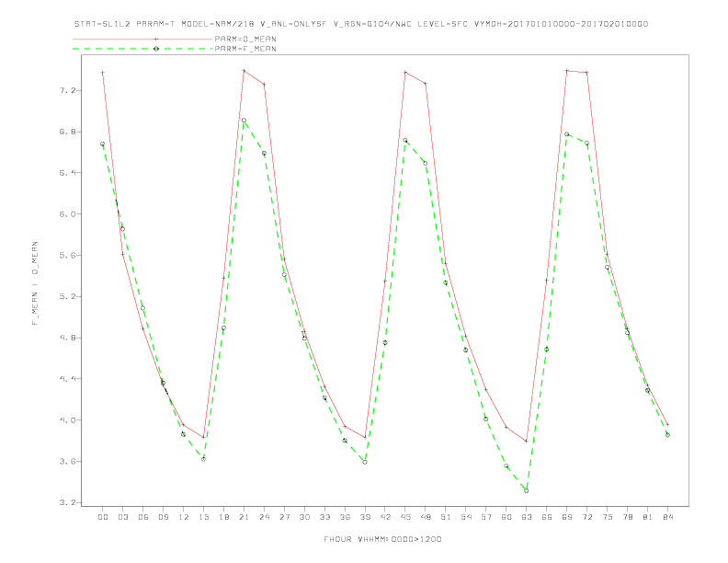728x563 pixels.
Task: Click the 72 x-axis hour label
Action: point(587,517)
